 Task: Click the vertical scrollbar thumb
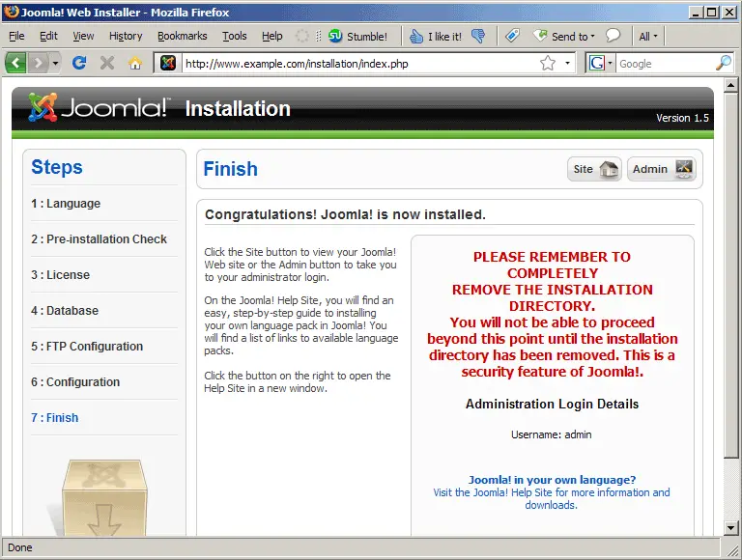pyautogui.click(x=730, y=275)
